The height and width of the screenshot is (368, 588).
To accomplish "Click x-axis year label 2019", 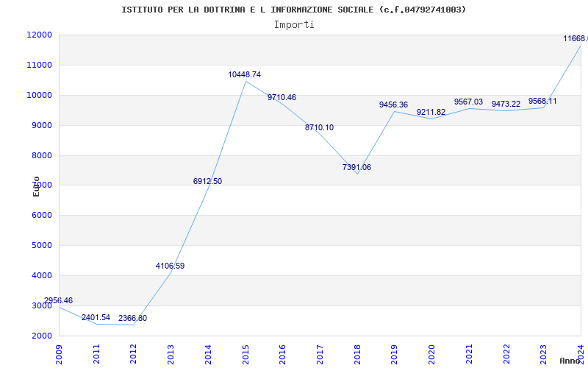I will click(x=395, y=354).
